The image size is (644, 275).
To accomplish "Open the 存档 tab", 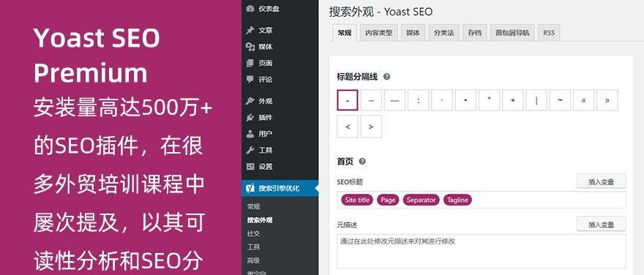I will coord(474,33).
